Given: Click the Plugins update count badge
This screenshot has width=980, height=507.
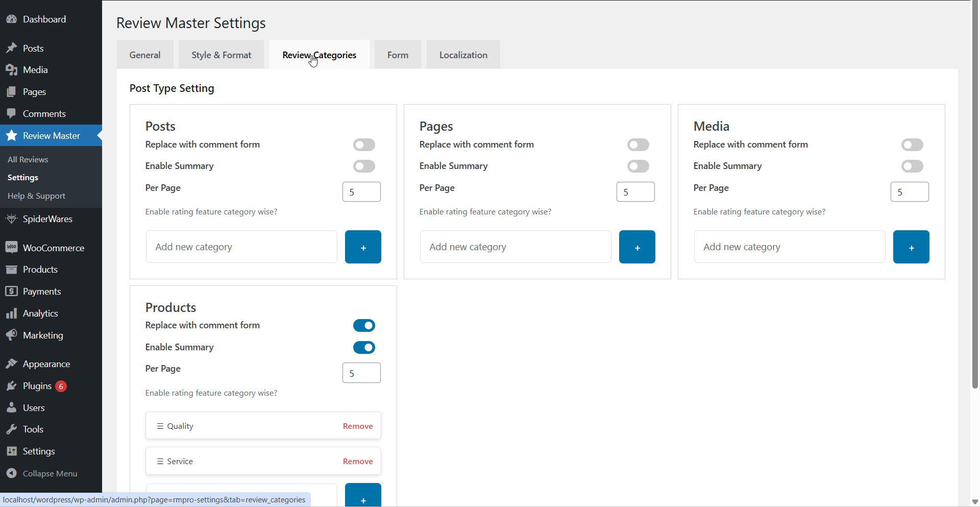Looking at the screenshot, I should pyautogui.click(x=61, y=386).
